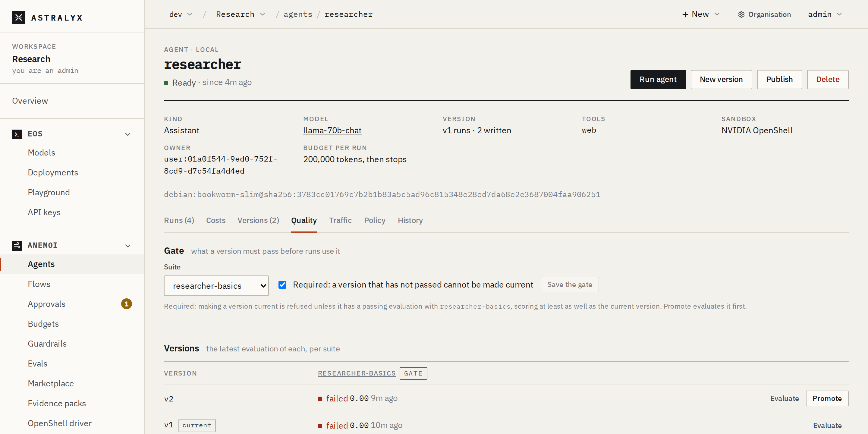Switch to the Traffic tab
The image size is (868, 434).
(x=340, y=220)
